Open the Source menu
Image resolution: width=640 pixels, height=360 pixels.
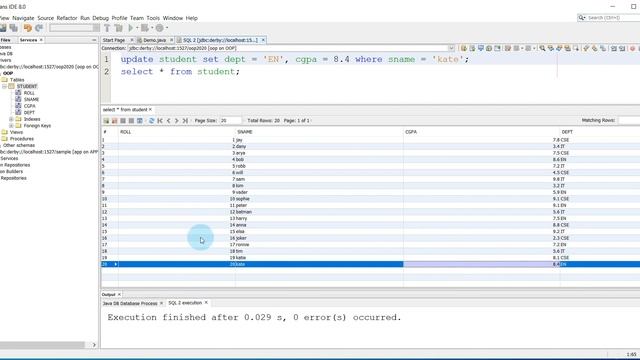coord(45,18)
